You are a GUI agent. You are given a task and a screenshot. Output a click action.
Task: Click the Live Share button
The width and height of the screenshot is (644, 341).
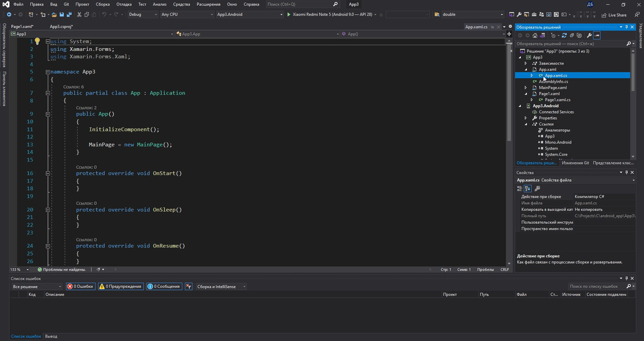[614, 15]
